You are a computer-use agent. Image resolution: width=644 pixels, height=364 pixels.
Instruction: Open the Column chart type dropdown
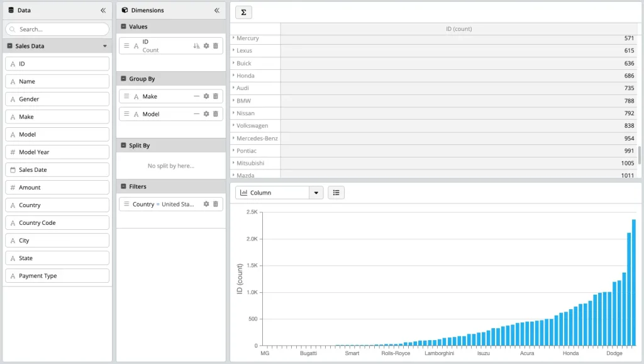click(316, 193)
